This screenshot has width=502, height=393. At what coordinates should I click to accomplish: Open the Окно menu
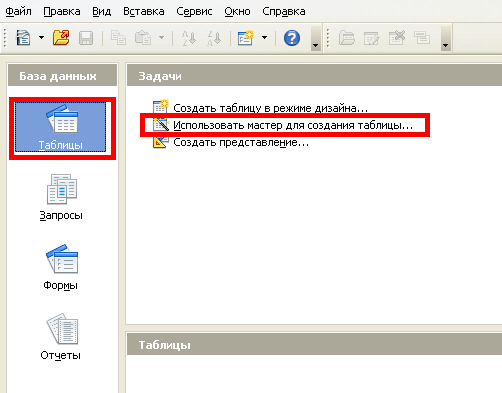click(237, 11)
